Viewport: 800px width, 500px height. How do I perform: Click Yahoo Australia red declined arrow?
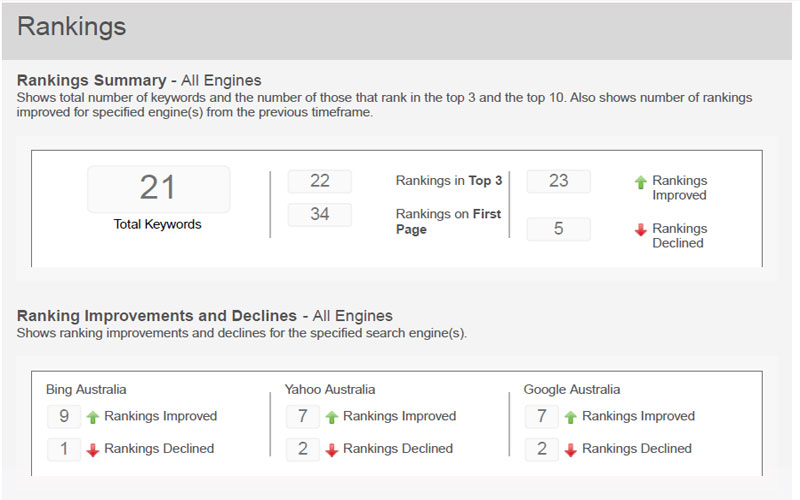(x=332, y=450)
